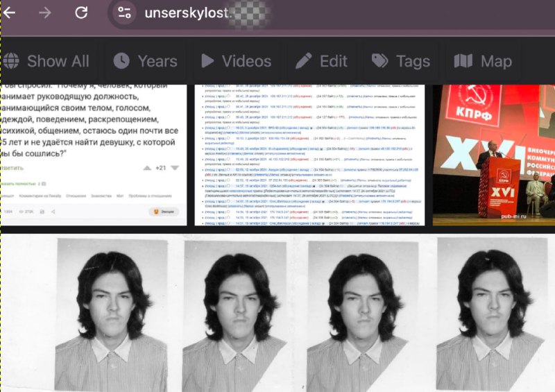Screen dimensions: 555x392
Task: Open the Map view menu item
Action: pyautogui.click(x=483, y=61)
